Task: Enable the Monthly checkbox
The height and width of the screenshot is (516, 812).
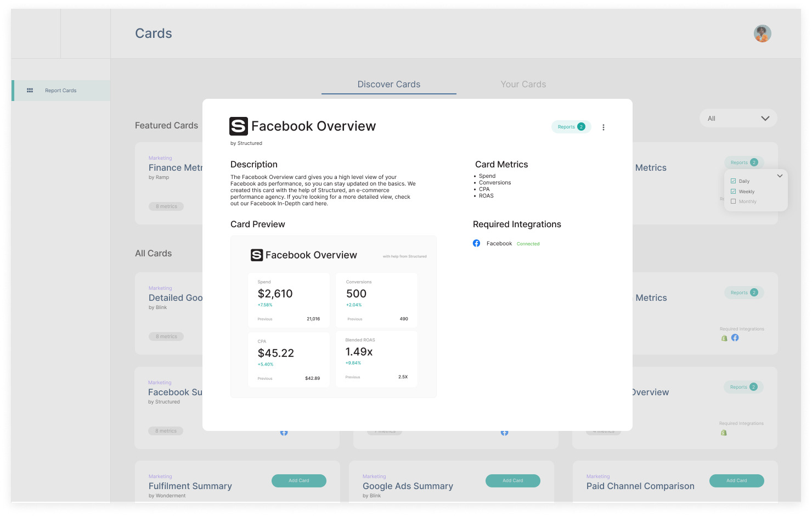Action: click(733, 201)
